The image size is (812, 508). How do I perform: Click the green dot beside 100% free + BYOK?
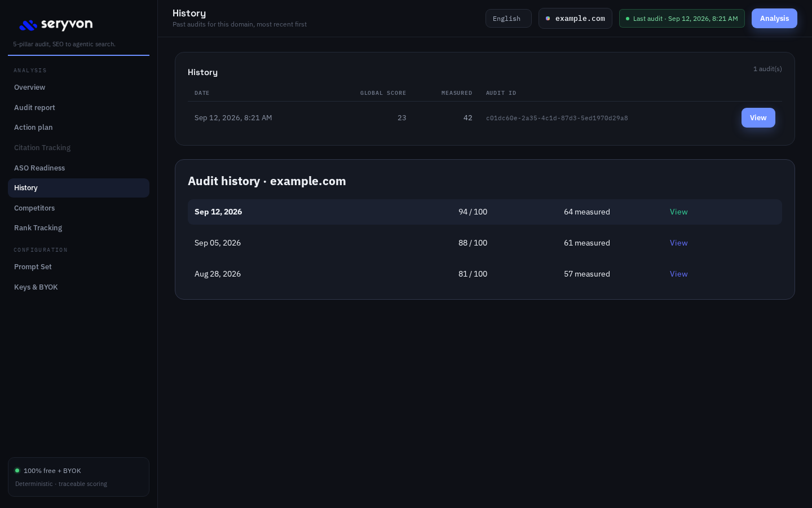[17, 470]
